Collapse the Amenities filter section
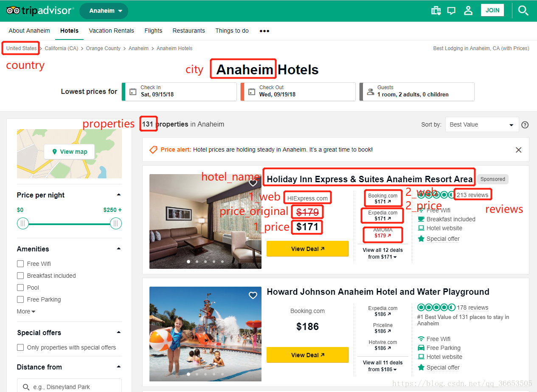This screenshot has width=537, height=392. pos(118,249)
